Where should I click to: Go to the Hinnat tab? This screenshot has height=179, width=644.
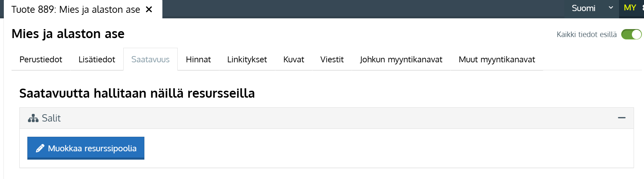[x=198, y=60]
